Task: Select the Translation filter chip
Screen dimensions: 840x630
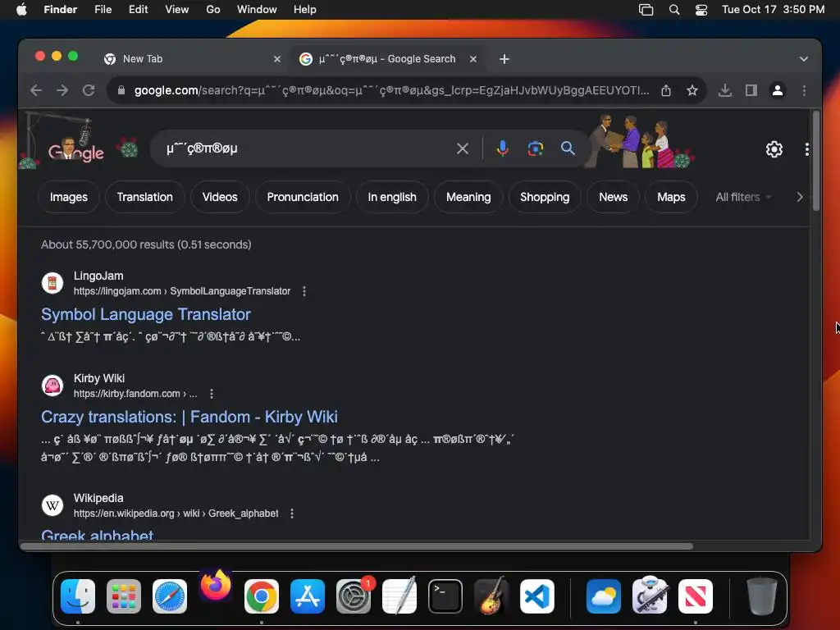Action: click(144, 197)
